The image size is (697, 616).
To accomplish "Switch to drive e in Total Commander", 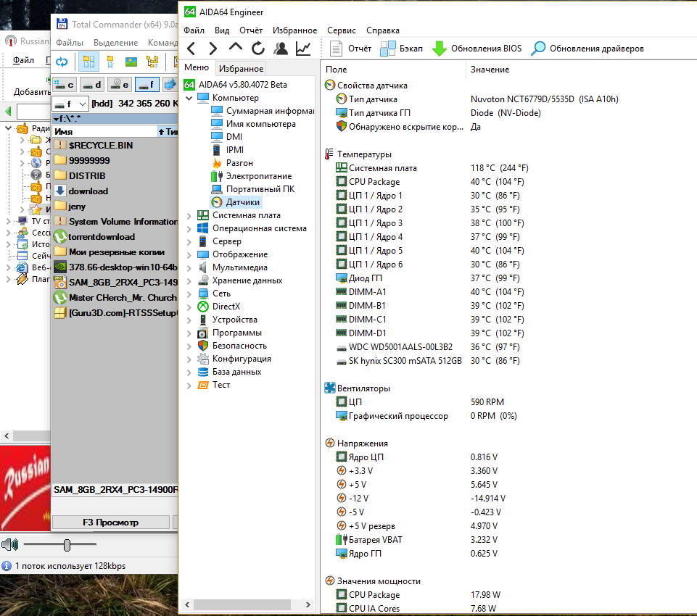I will pos(119,84).
